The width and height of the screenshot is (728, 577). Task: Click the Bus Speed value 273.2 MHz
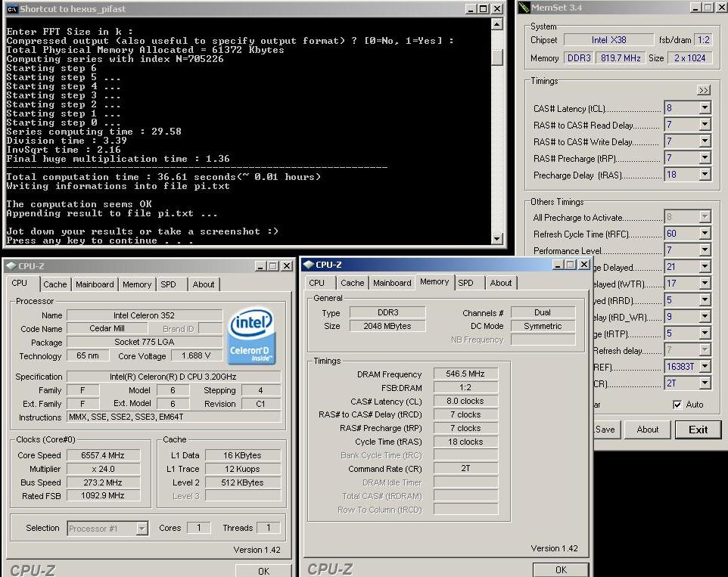pos(103,482)
